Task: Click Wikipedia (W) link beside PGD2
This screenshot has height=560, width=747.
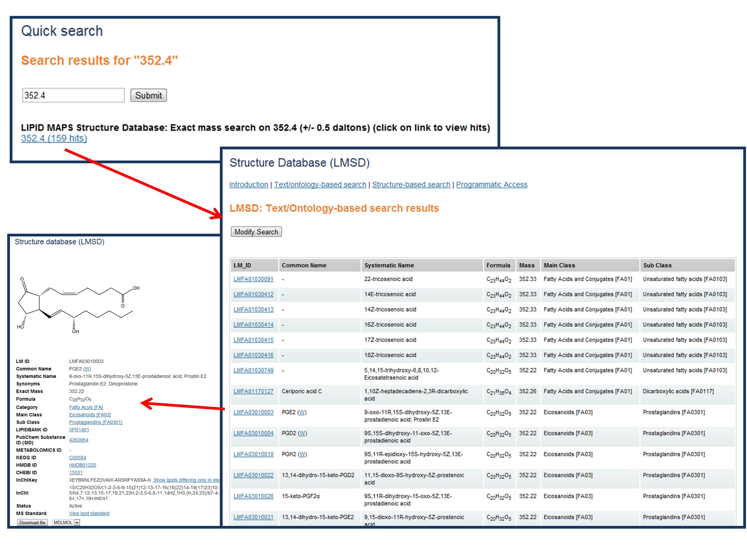Action: point(302,433)
